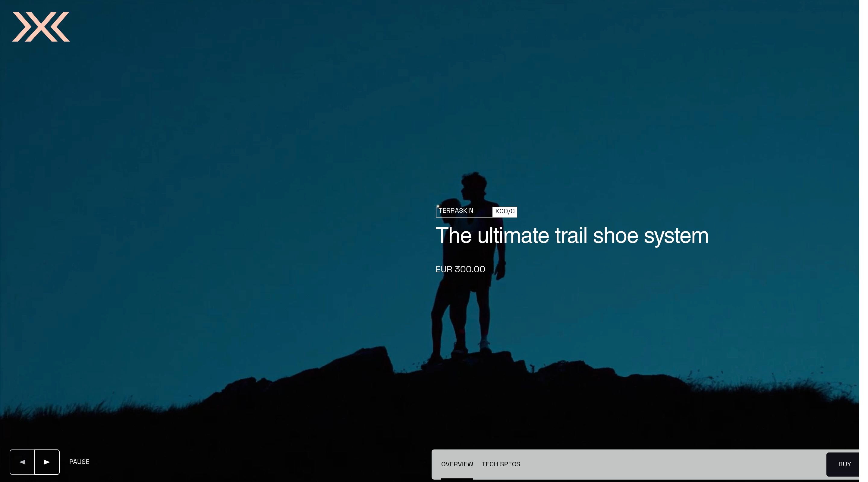
Task: Click the headlamp light dot above TERRASKIN
Action: [x=438, y=206]
